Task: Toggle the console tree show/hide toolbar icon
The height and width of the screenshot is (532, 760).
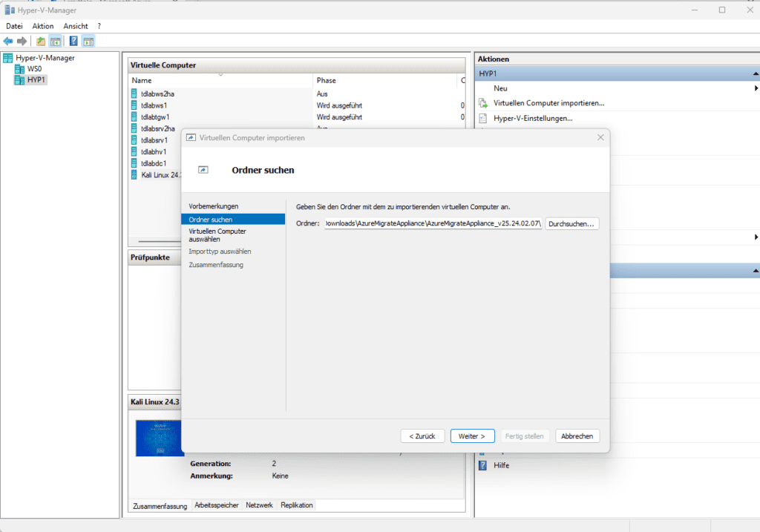Action: (x=55, y=42)
